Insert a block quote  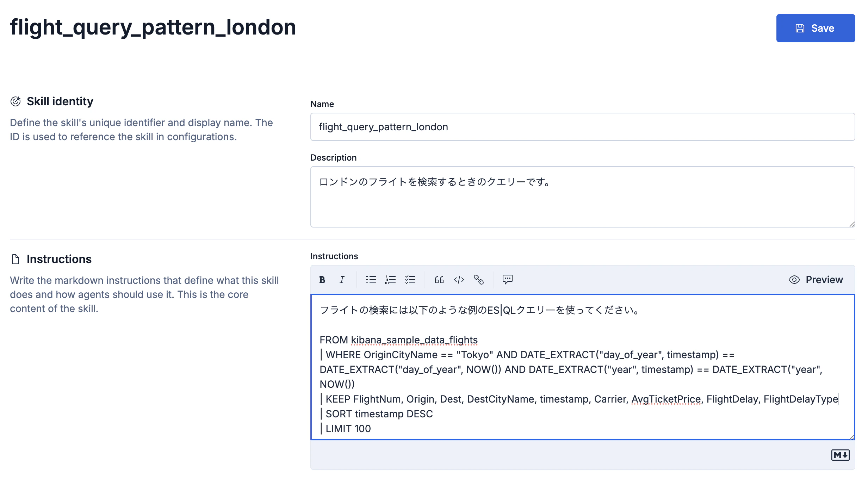(439, 280)
